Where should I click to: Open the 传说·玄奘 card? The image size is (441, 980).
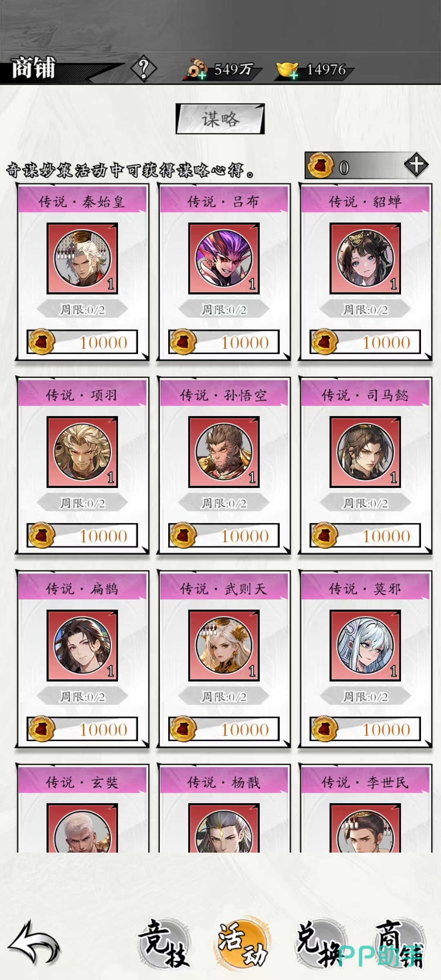(82, 808)
